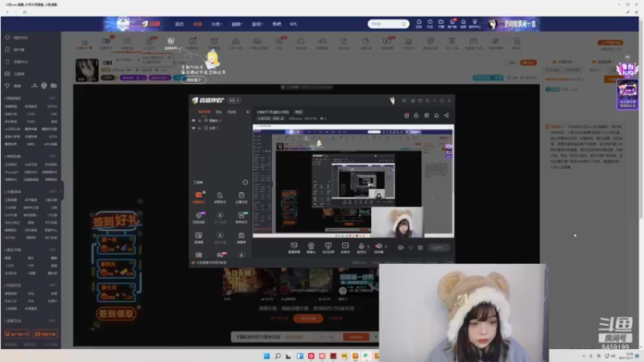Open the mode dropdown beside 直播伴侣 logo
644x362 pixels.
point(234,101)
